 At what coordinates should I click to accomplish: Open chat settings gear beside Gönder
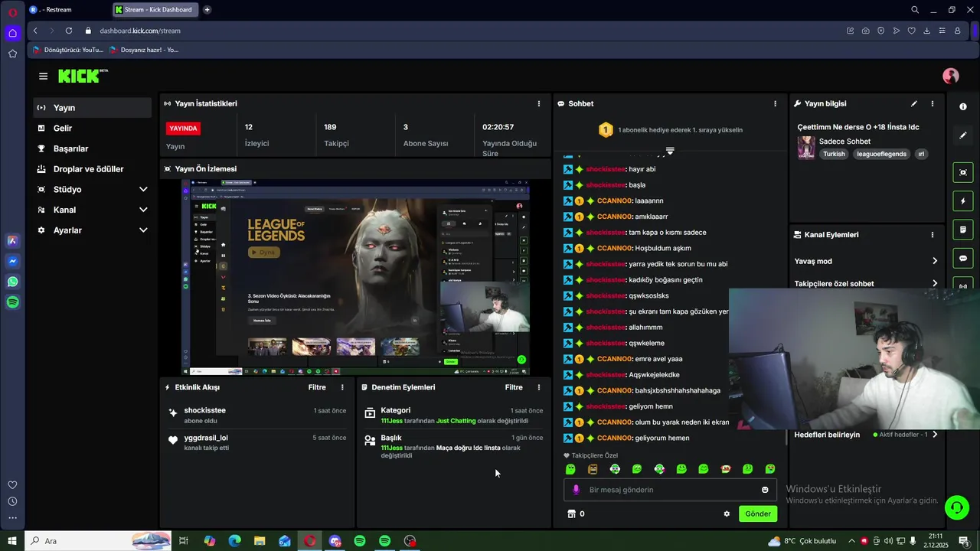coord(727,514)
